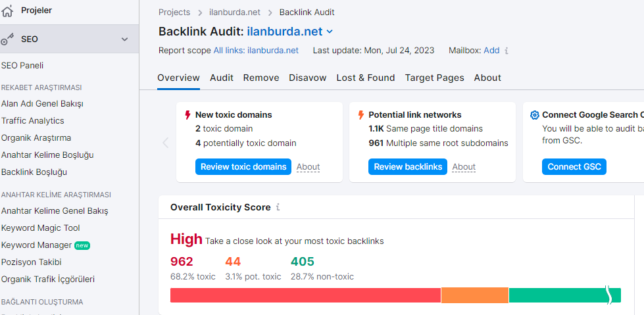This screenshot has width=644, height=315.
Task: Collapse the SEO section chevron
Action: pyautogui.click(x=125, y=39)
